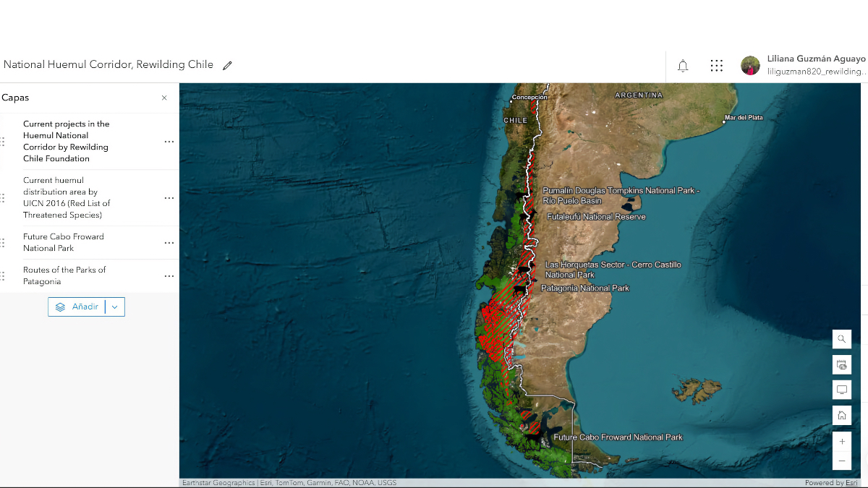
Task: Open the Powered by Esri link
Action: click(x=830, y=482)
